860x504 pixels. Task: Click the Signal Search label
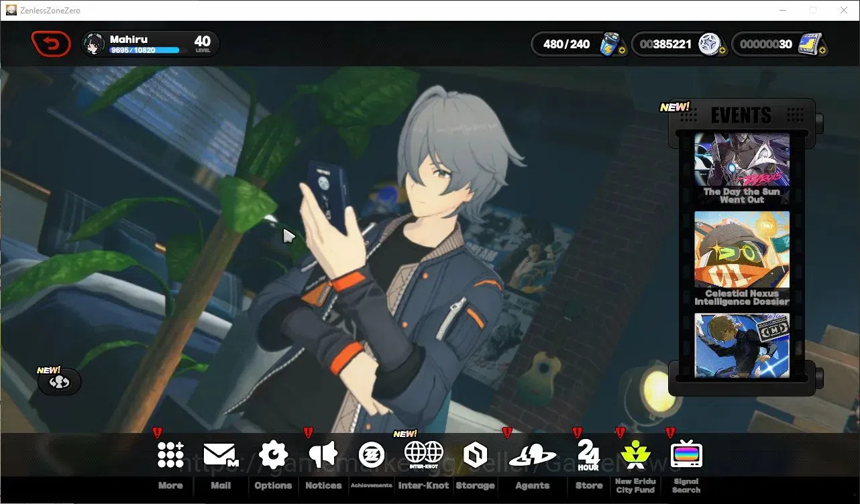point(686,485)
